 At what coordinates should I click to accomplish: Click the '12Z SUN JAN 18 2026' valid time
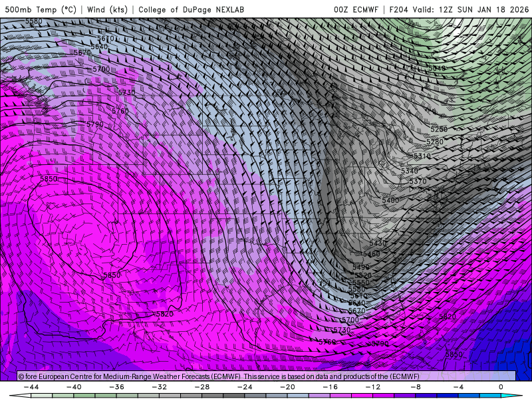(483, 9)
